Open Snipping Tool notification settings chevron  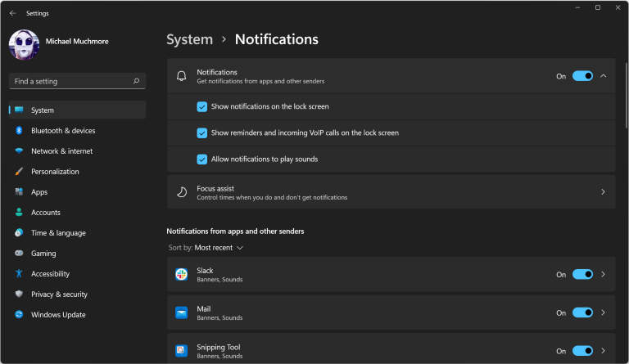(603, 351)
